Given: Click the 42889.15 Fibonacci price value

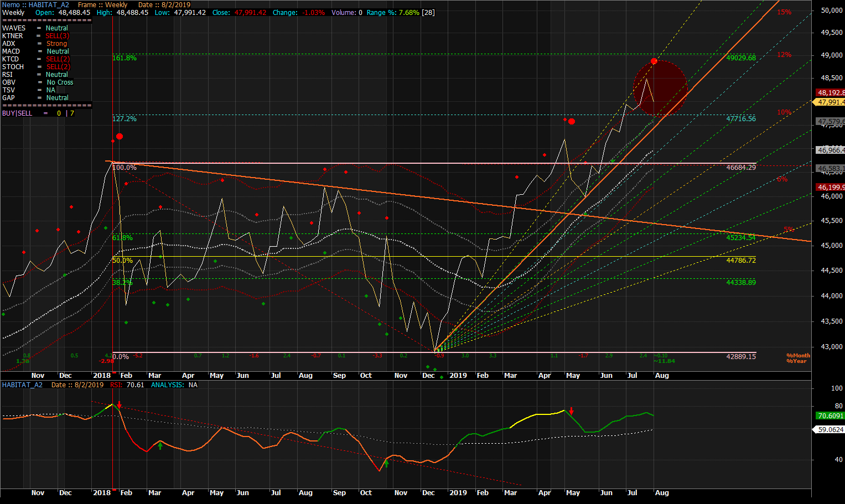Looking at the screenshot, I should coord(741,356).
